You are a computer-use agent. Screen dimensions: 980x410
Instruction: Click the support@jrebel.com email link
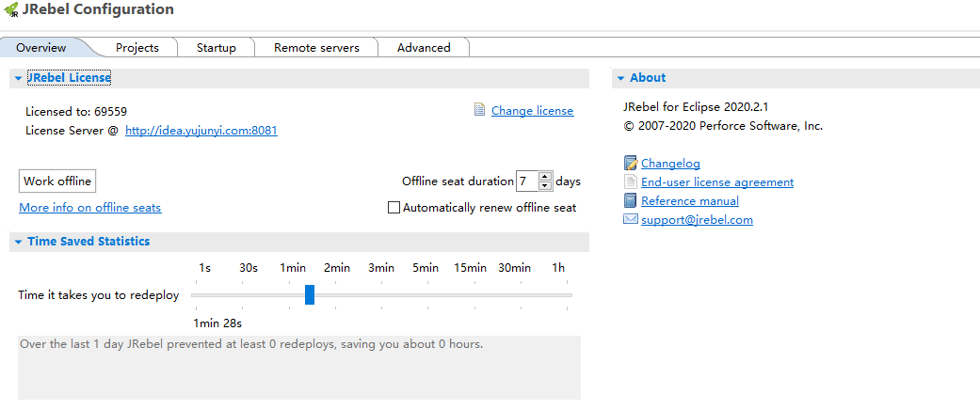pos(697,220)
